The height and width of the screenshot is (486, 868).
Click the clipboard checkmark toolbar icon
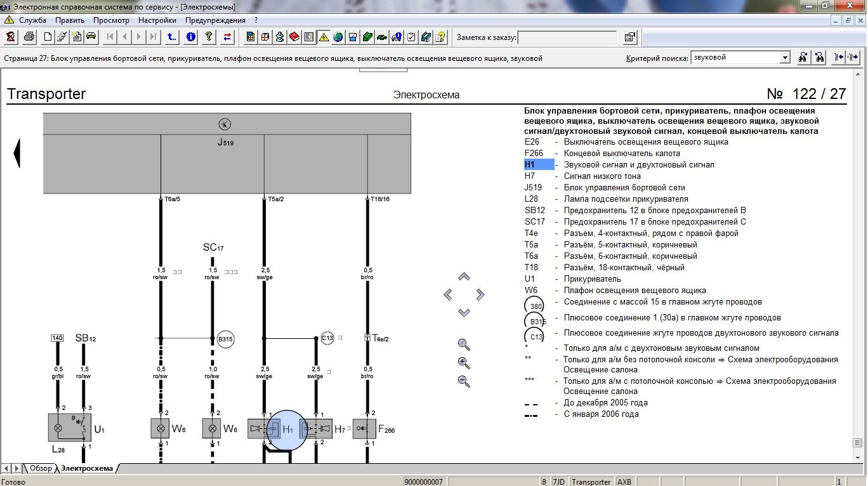pos(411,37)
